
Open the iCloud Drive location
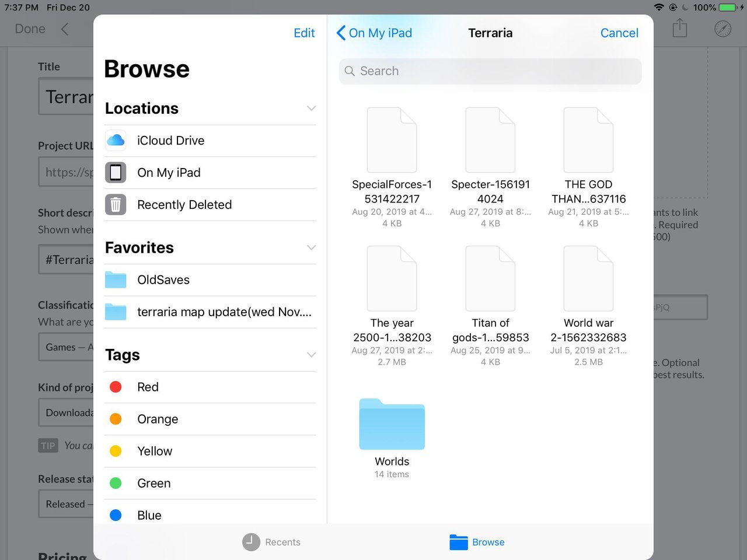210,141
